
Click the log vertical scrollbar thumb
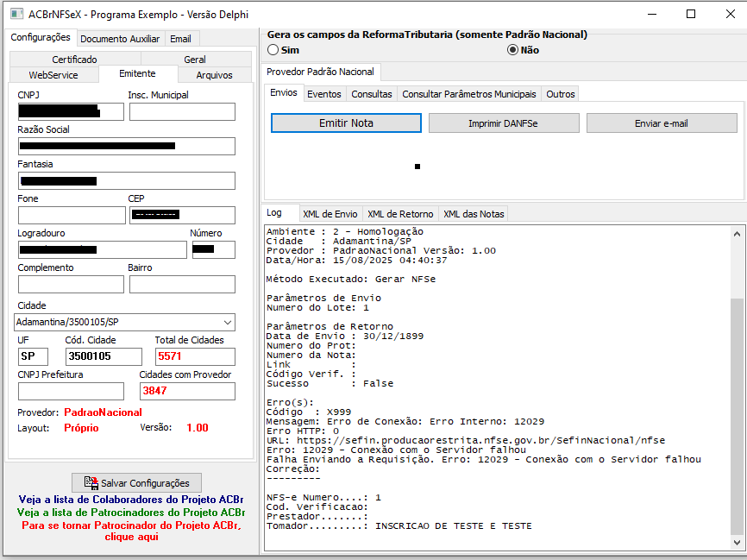[x=737, y=417]
